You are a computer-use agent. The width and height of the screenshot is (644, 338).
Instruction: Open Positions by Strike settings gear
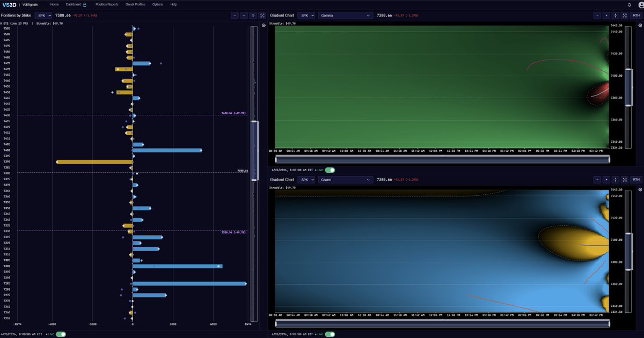tap(264, 25)
